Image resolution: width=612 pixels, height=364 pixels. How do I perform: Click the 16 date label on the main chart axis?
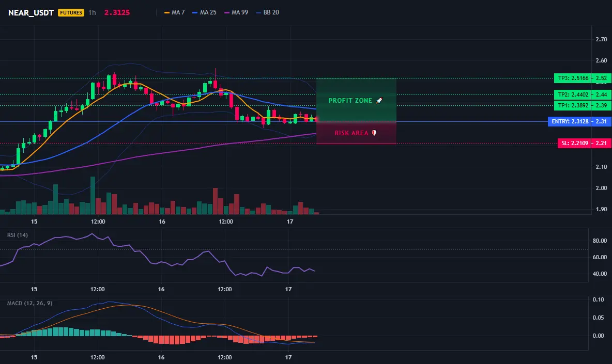click(162, 221)
